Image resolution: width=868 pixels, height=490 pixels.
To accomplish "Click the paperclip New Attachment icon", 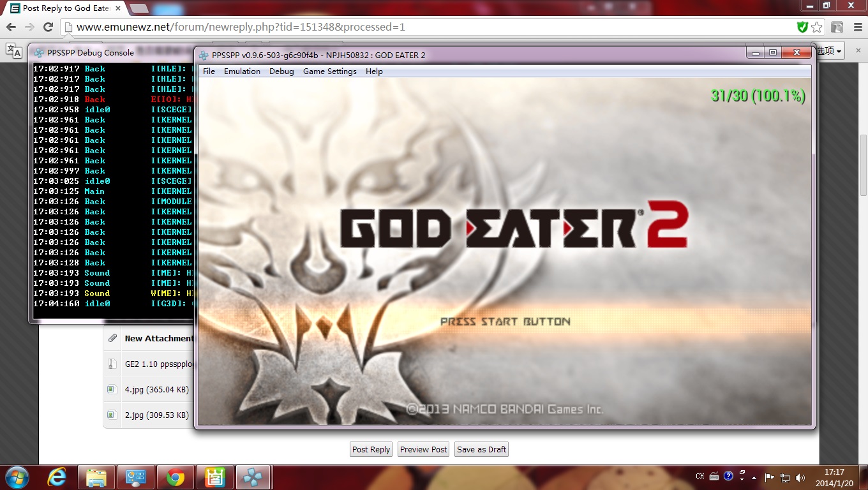I will tap(112, 338).
